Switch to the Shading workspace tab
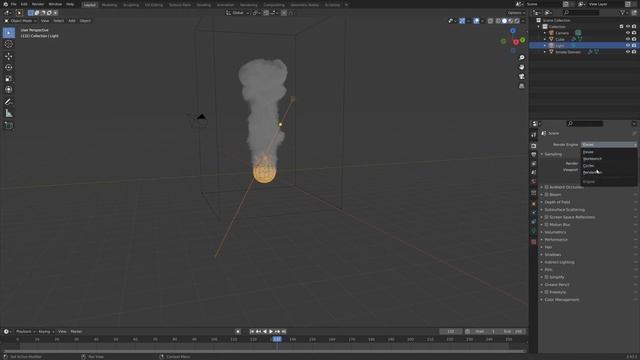 203,5
